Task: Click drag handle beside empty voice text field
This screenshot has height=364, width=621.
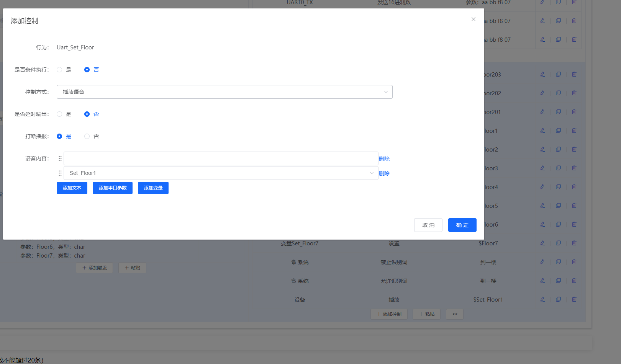Action: [60, 158]
